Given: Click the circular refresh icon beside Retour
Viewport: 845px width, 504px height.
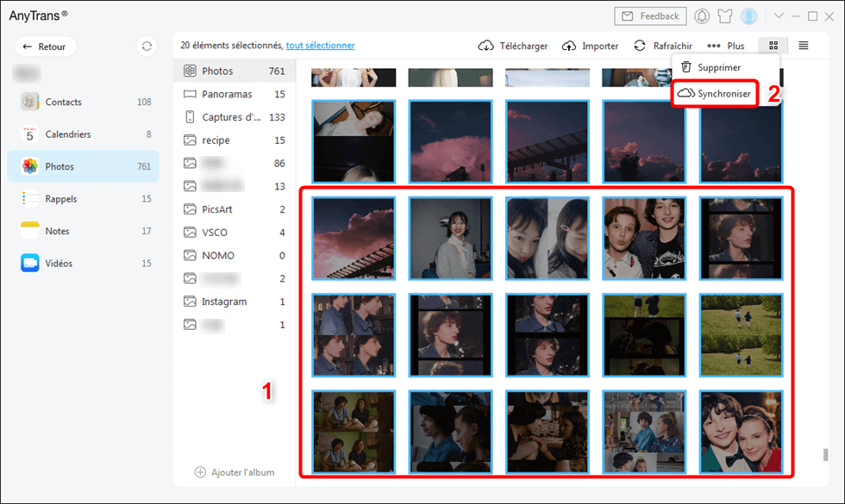Looking at the screenshot, I should pos(147,47).
